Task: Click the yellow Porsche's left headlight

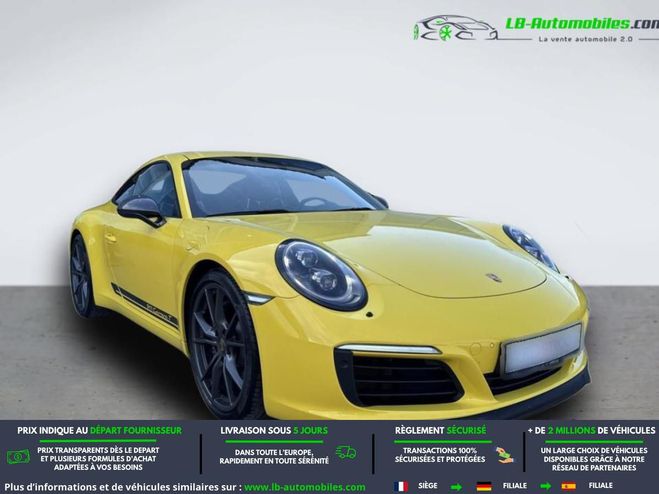Action: (x=321, y=275)
